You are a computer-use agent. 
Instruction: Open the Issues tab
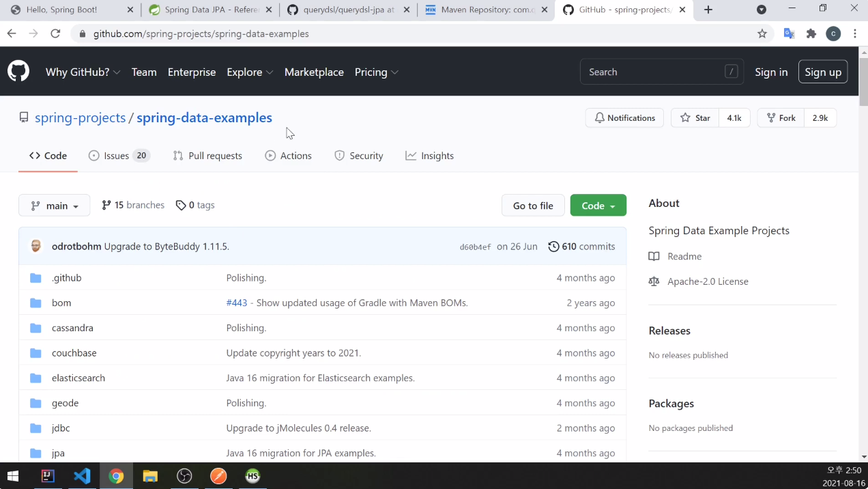tap(119, 156)
